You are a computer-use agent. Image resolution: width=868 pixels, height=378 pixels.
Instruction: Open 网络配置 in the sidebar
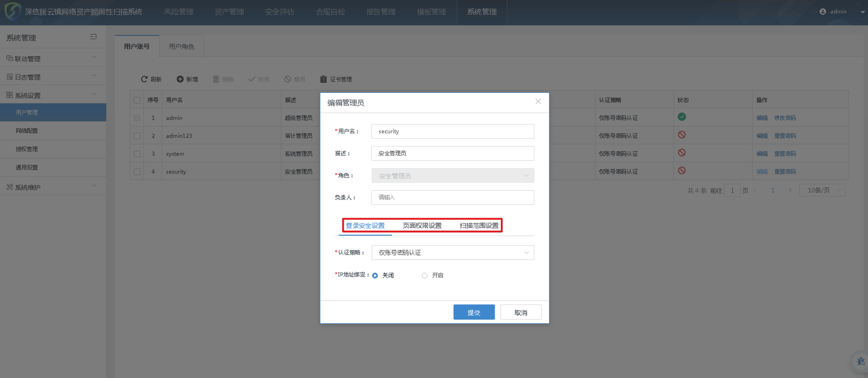coord(53,131)
